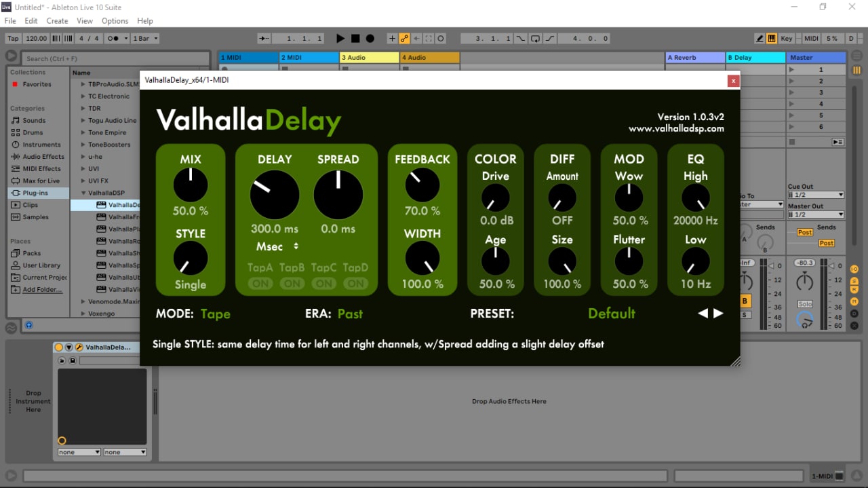Screen dimensions: 868x488
Task: Open the Options menu
Action: (115, 21)
